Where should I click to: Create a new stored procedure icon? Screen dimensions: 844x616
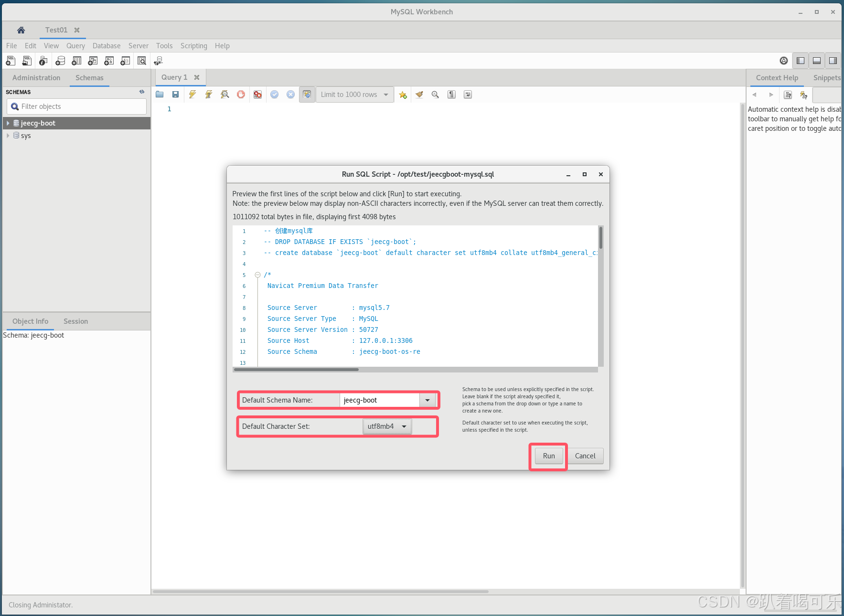109,61
